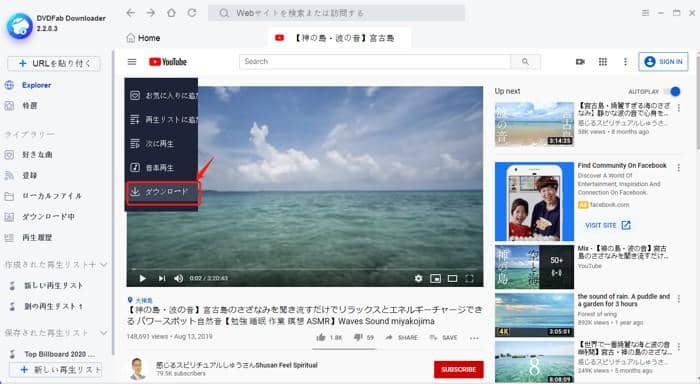The width and height of the screenshot is (700, 384).
Task: Select add to playlist menu entry
Action: click(161, 120)
